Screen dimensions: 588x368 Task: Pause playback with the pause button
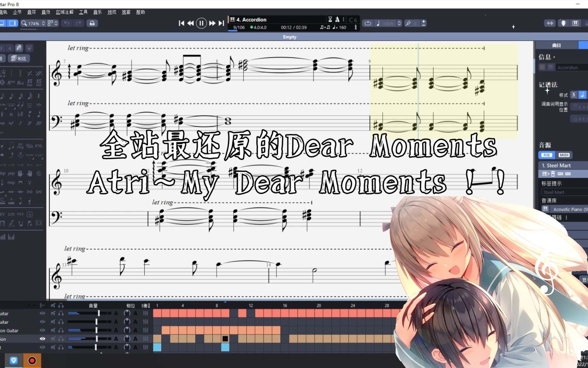[201, 23]
